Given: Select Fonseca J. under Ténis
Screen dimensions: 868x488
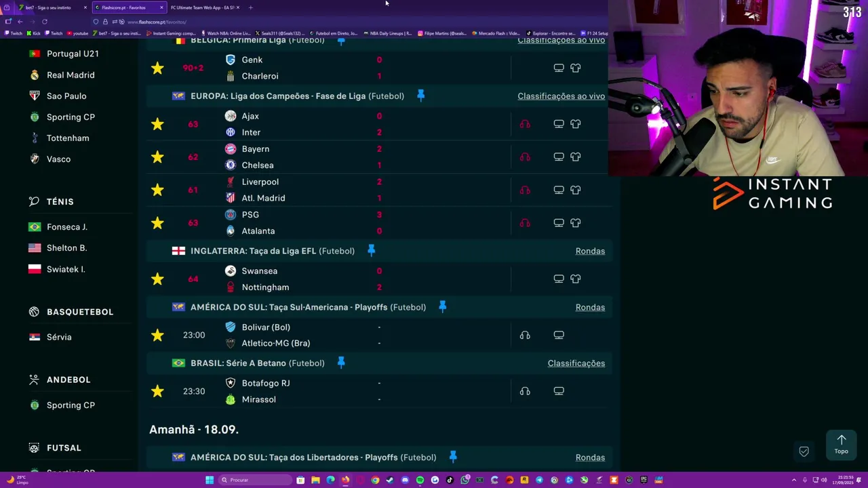Looking at the screenshot, I should click(66, 227).
